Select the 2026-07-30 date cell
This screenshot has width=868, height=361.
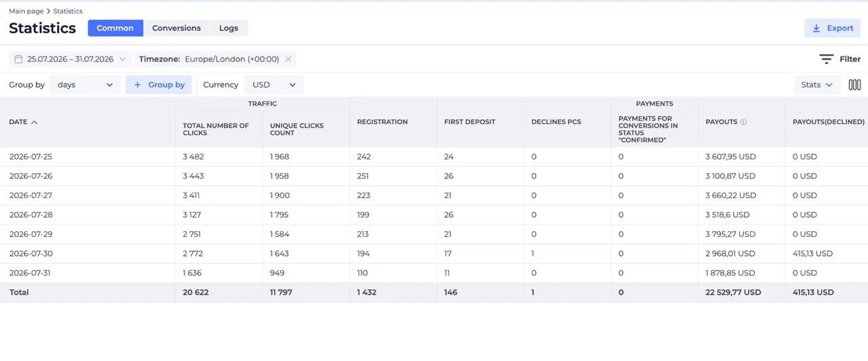[31, 254]
